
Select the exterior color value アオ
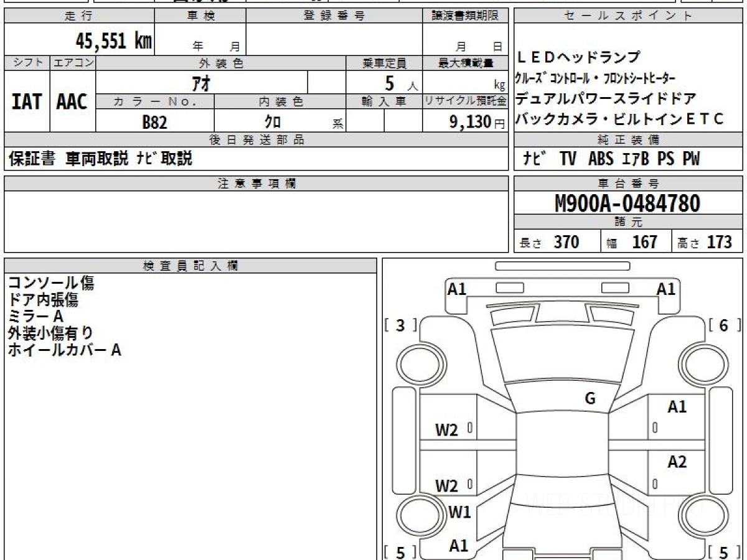click(x=202, y=82)
